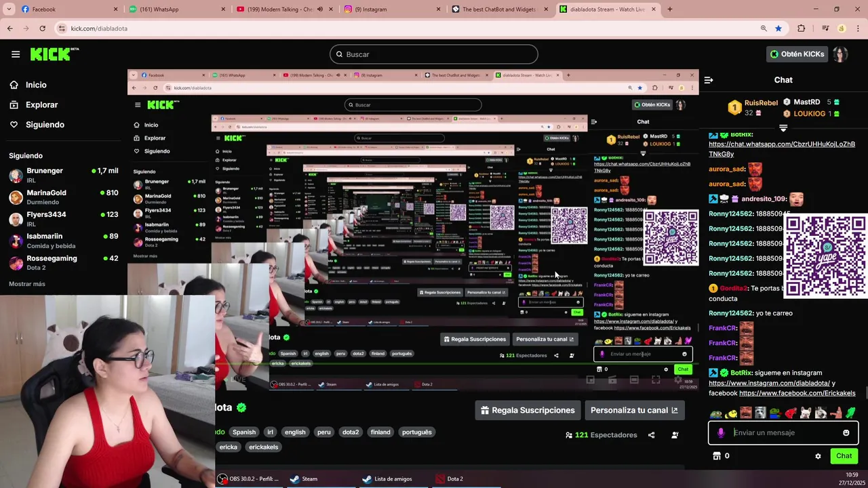Expand the gift leaderboard chevron in chat
This screenshot has width=868, height=488.
tap(783, 127)
